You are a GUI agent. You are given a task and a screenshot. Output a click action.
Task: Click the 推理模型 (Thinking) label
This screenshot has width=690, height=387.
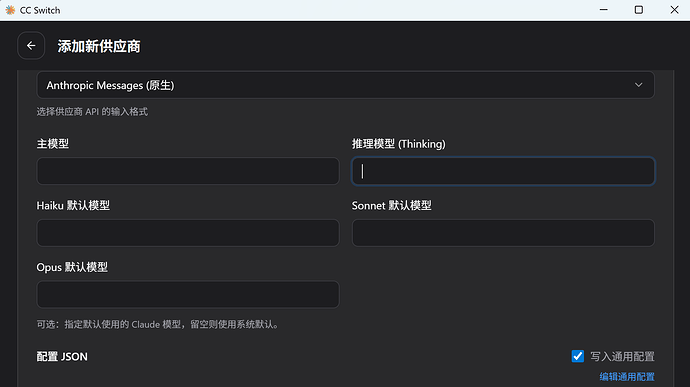point(399,144)
